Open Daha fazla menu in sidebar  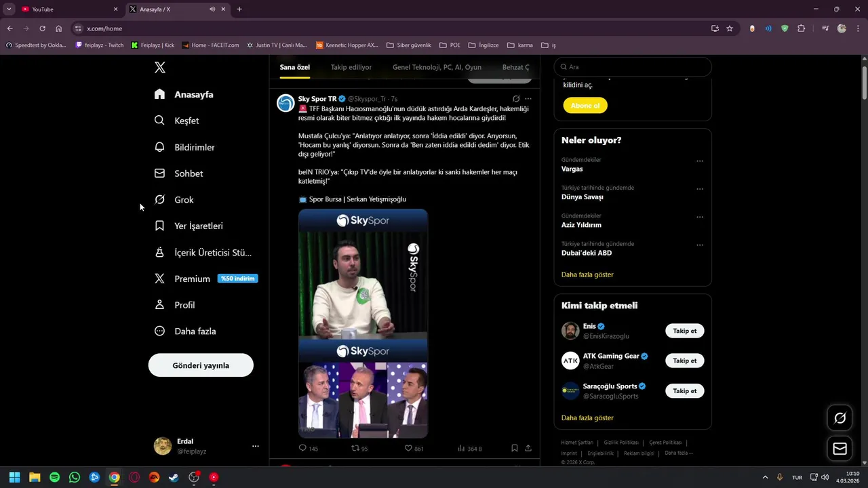pyautogui.click(x=185, y=331)
